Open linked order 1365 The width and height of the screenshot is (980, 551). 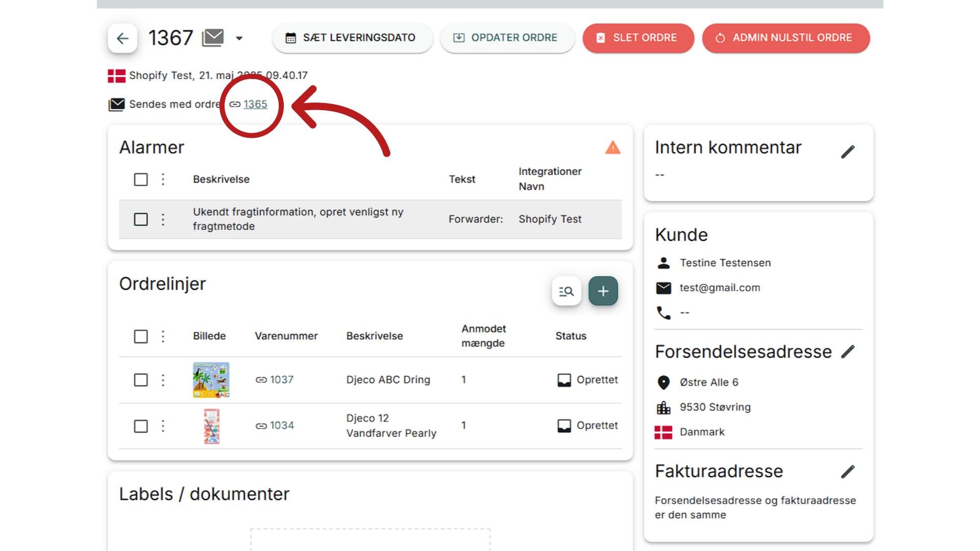pyautogui.click(x=255, y=104)
